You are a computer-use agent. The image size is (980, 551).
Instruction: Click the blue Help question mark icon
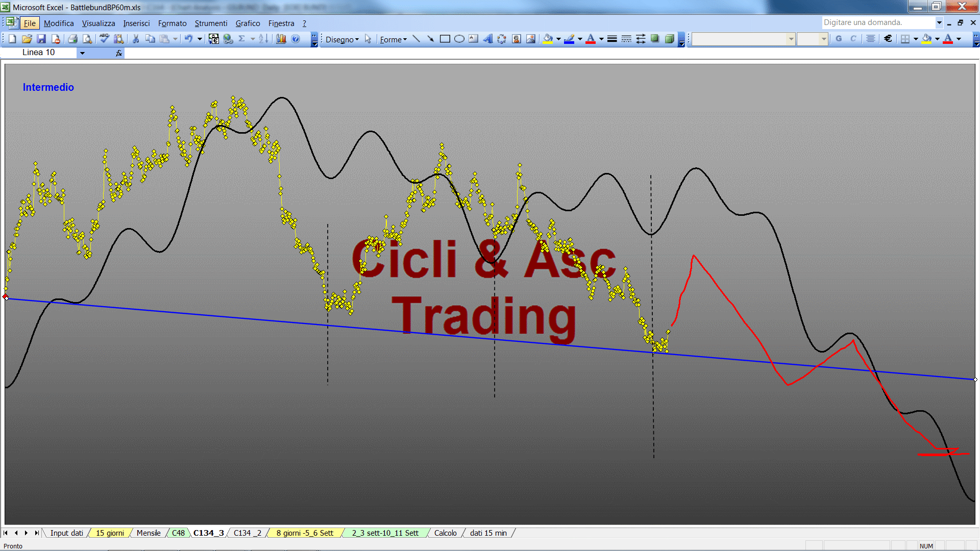point(296,39)
